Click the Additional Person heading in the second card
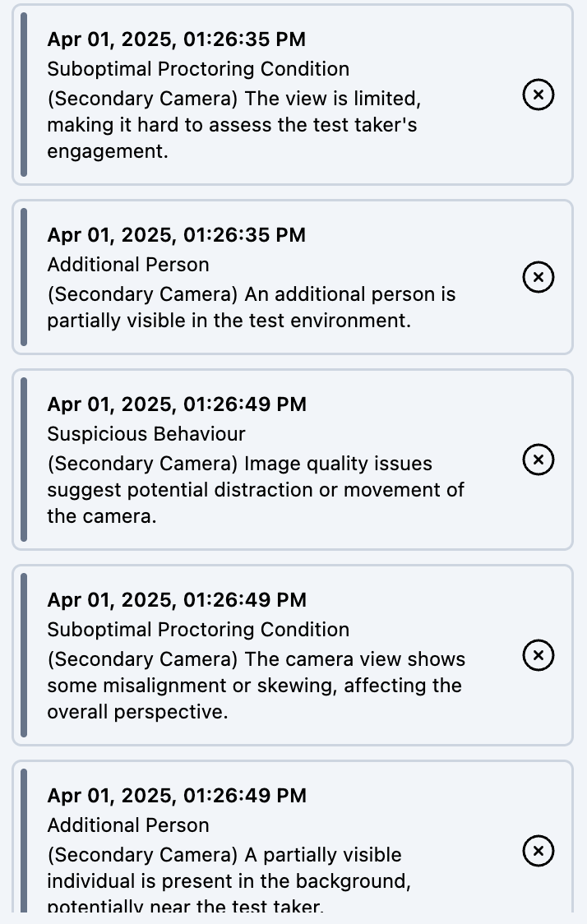Image resolution: width=587 pixels, height=924 pixels. point(127,265)
